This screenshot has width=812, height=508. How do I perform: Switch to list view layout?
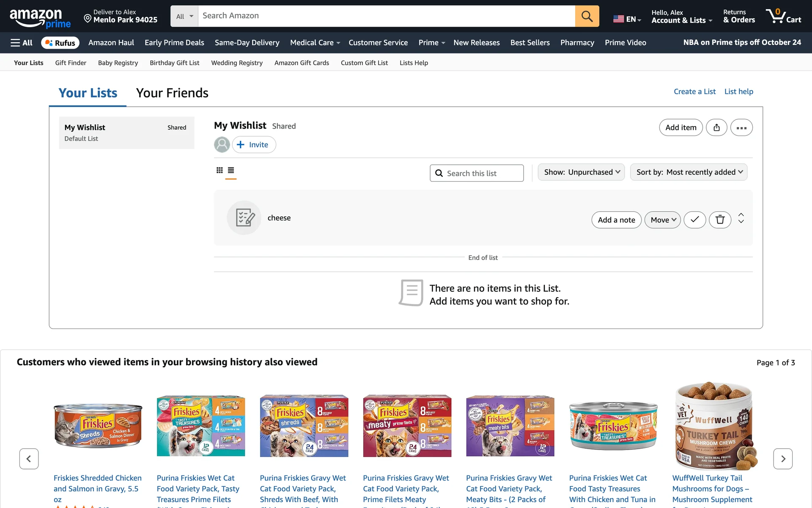231,170
